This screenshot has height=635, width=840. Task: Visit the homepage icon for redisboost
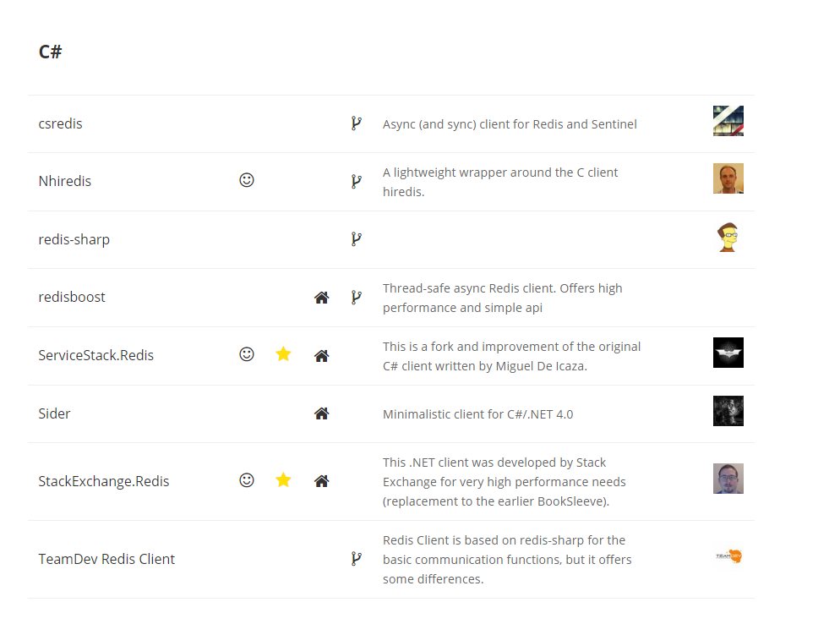coord(321,298)
